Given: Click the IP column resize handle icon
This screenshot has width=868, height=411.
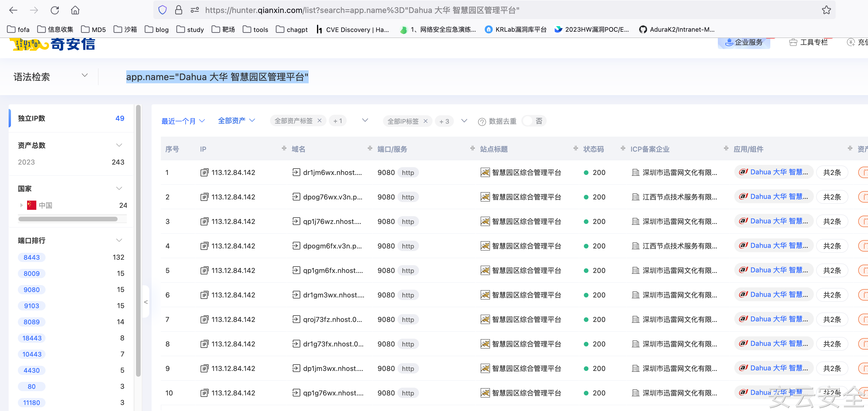Looking at the screenshot, I should 284,148.
